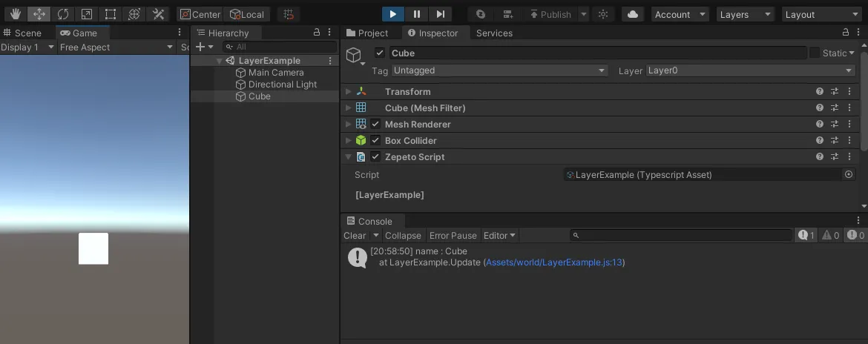Open the cloud services icon

tap(633, 14)
